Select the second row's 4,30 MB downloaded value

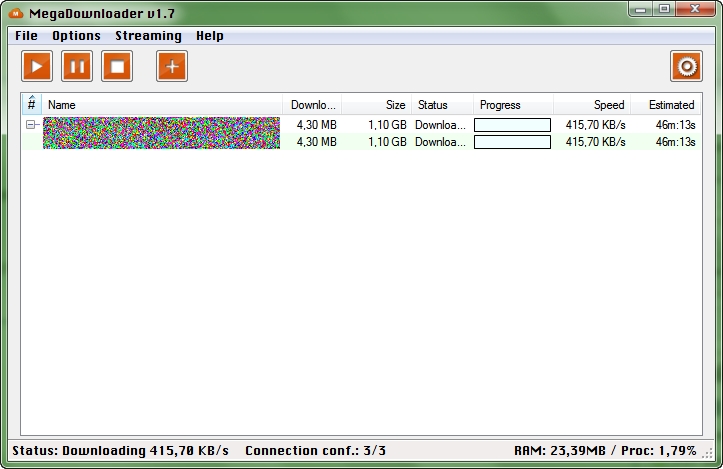tap(317, 142)
